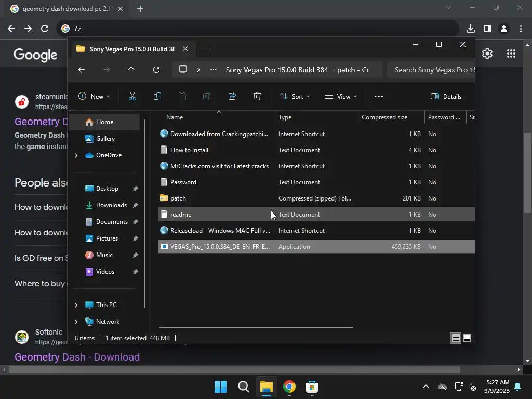The height and width of the screenshot is (399, 532).
Task: Open Google apps grid icon
Action: (x=511, y=54)
